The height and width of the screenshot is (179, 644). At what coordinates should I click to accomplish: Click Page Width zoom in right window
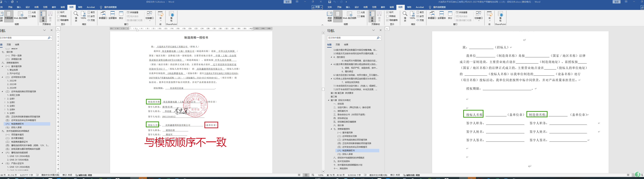[x=420, y=20]
